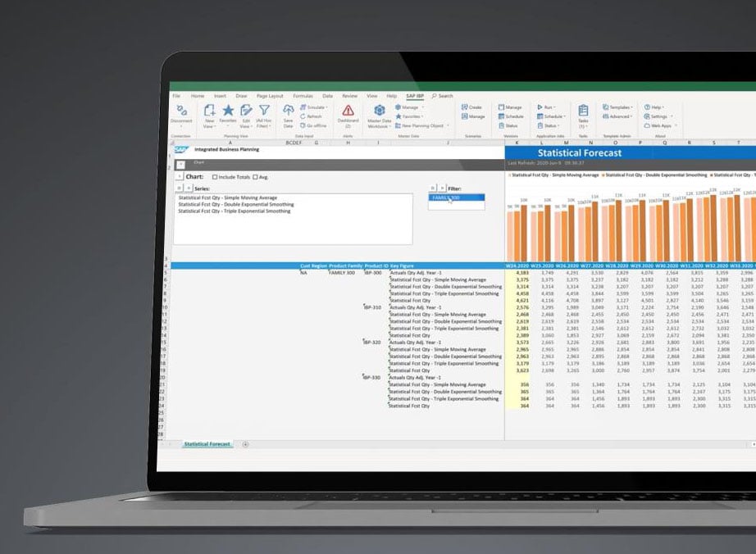Open the Simulate dropdown

pyautogui.click(x=314, y=107)
